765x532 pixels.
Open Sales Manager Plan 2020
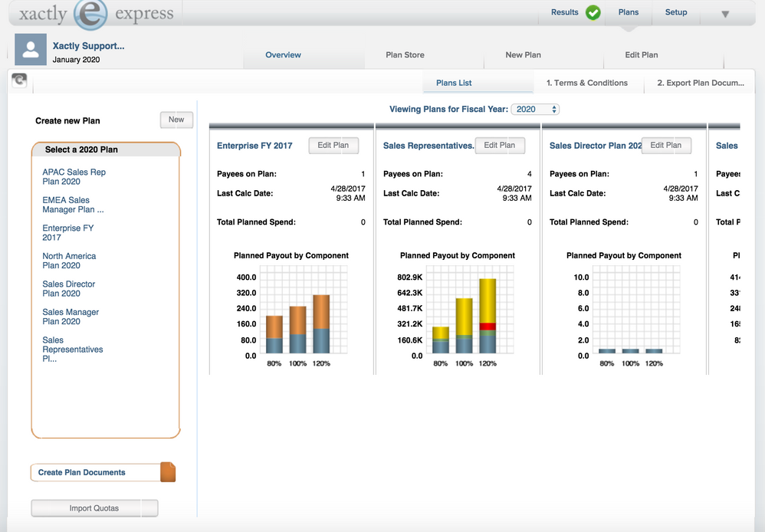71,317
